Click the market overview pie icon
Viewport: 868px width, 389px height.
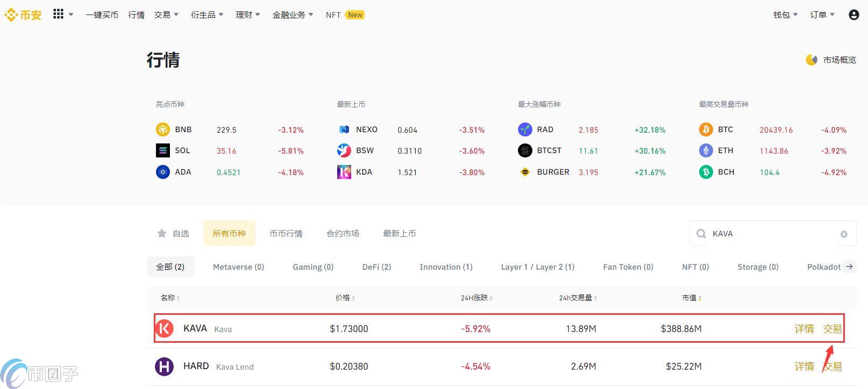coord(811,60)
